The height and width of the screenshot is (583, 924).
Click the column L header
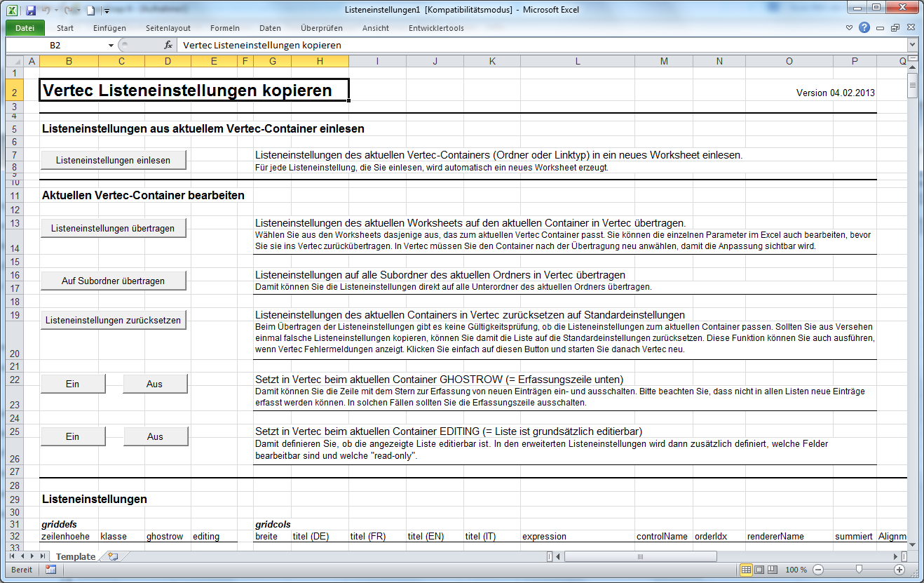click(578, 62)
